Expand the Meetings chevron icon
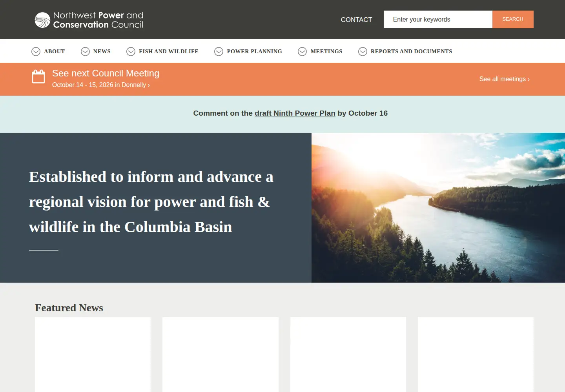This screenshot has width=565, height=392. [302, 51]
